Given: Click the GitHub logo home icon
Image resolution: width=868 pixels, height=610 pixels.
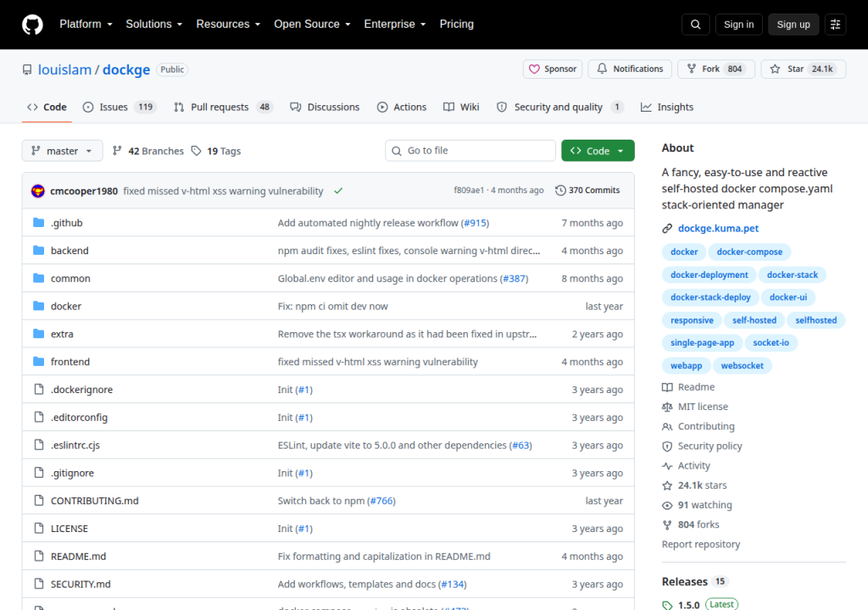Looking at the screenshot, I should [32, 25].
